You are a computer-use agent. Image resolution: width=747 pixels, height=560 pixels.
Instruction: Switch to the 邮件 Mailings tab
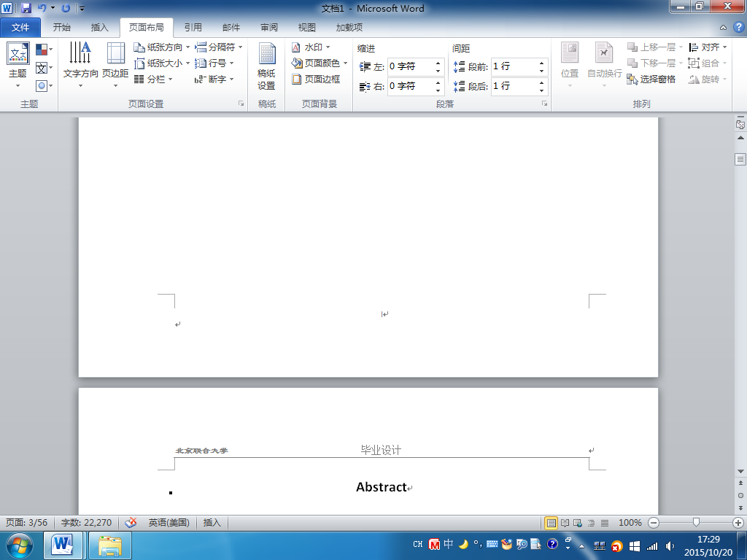[231, 28]
